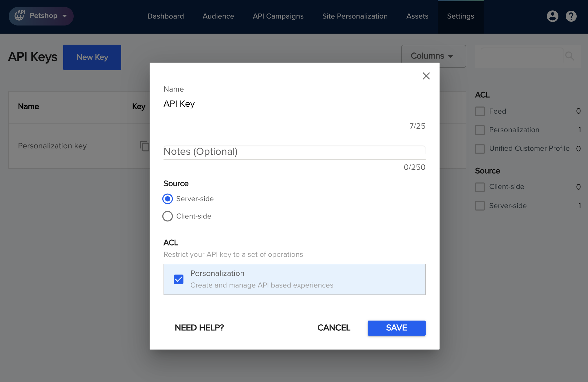Open the Petshop site selector dropdown arrow

coord(65,16)
